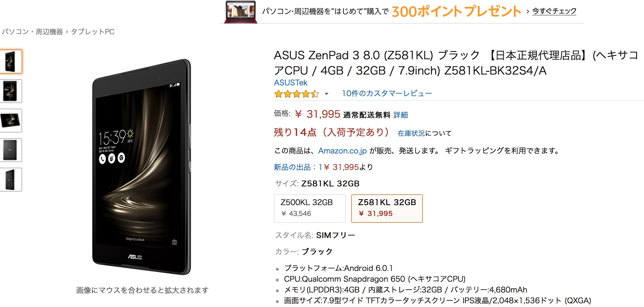
Task: Open the 今すぐチェック promo link
Action: [x=554, y=11]
